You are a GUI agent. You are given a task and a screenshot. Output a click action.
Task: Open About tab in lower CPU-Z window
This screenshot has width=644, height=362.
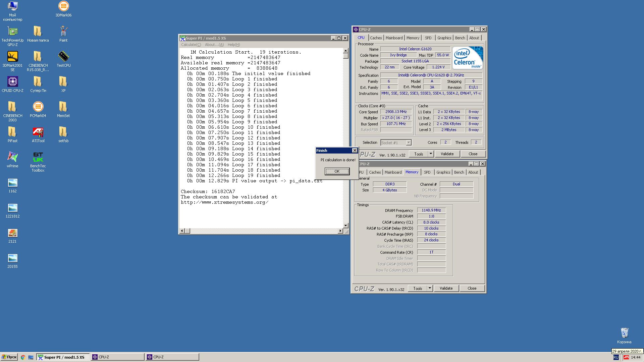pyautogui.click(x=473, y=172)
